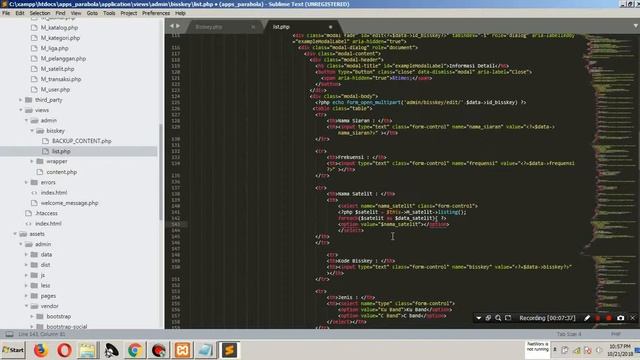
Task: Open the Preferences menu
Action: coord(156,13)
